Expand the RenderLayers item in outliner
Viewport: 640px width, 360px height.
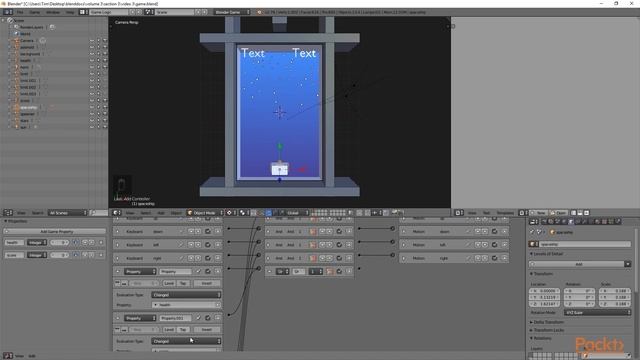click(x=12, y=27)
